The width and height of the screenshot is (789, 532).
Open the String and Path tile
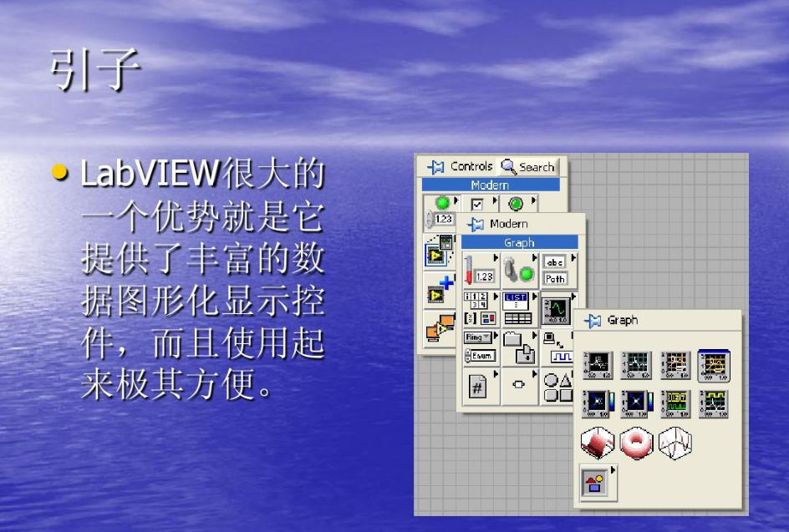(x=558, y=270)
